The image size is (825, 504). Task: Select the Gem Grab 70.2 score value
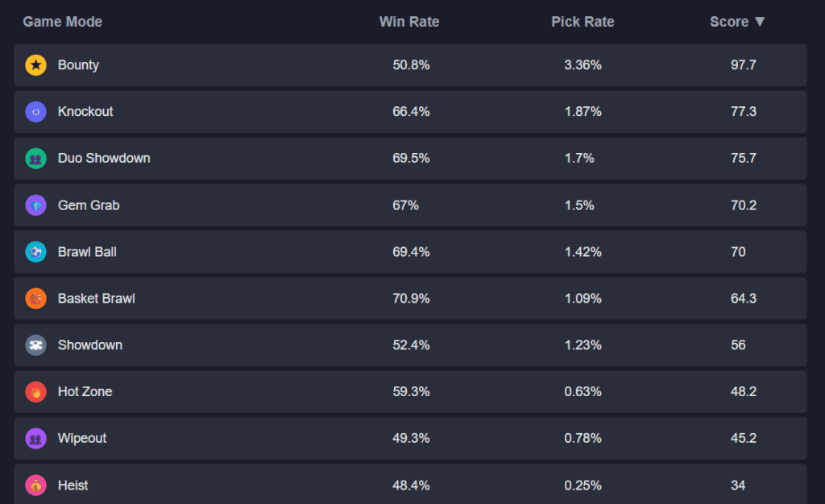pos(743,205)
